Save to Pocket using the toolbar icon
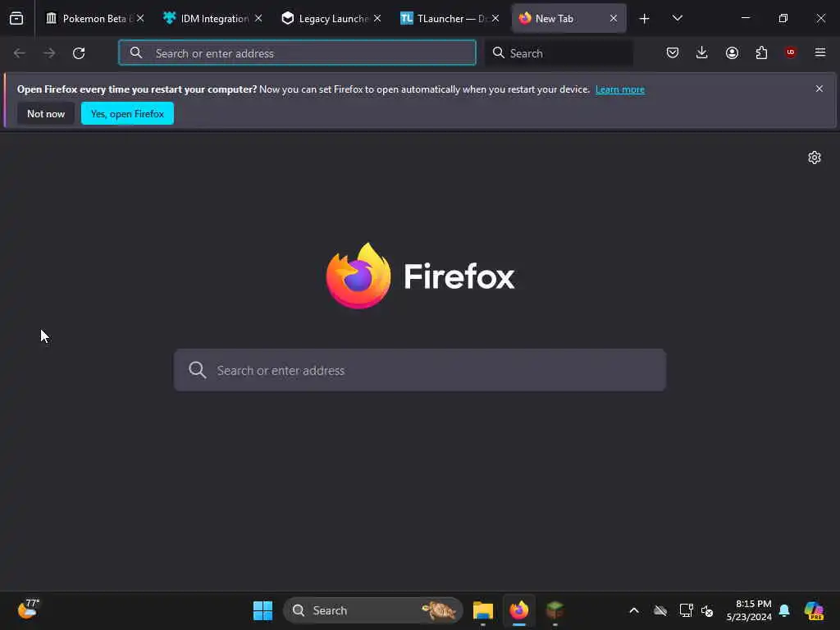 (x=673, y=52)
